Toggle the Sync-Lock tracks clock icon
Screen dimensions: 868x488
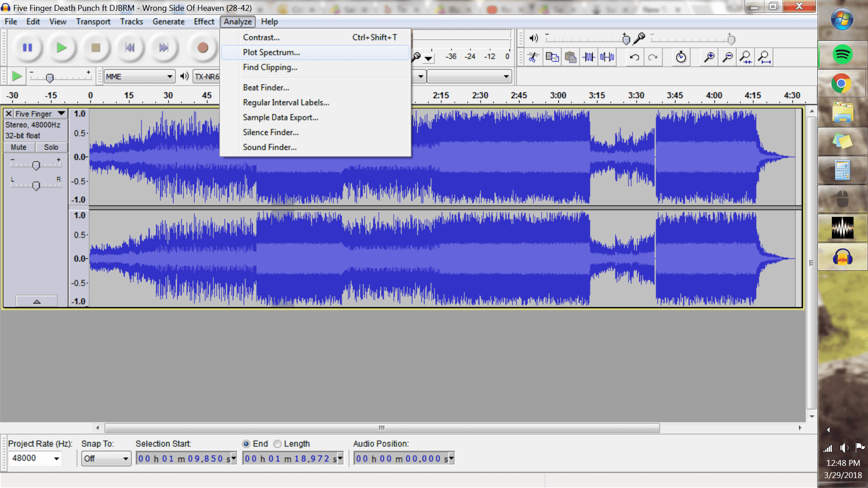pos(681,57)
